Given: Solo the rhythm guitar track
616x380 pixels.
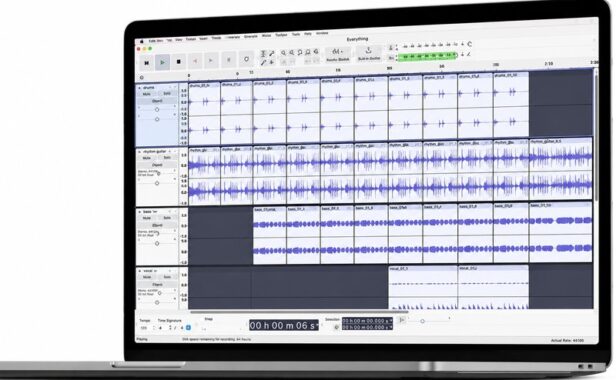Looking at the screenshot, I should (167, 158).
